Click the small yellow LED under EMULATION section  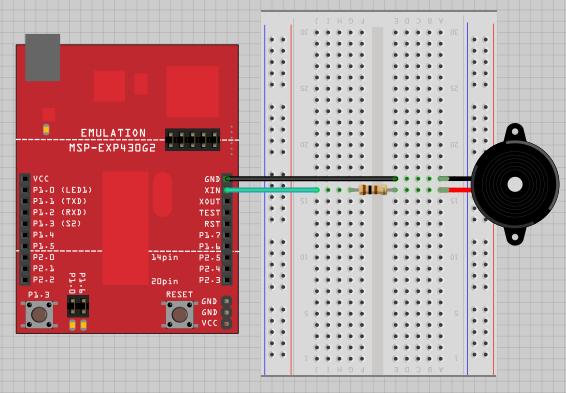click(x=46, y=129)
